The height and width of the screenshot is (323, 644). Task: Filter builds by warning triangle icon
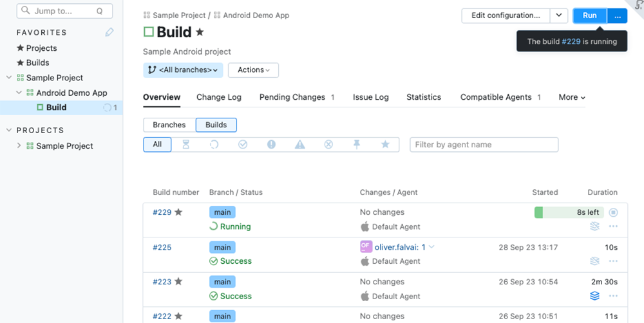point(299,145)
